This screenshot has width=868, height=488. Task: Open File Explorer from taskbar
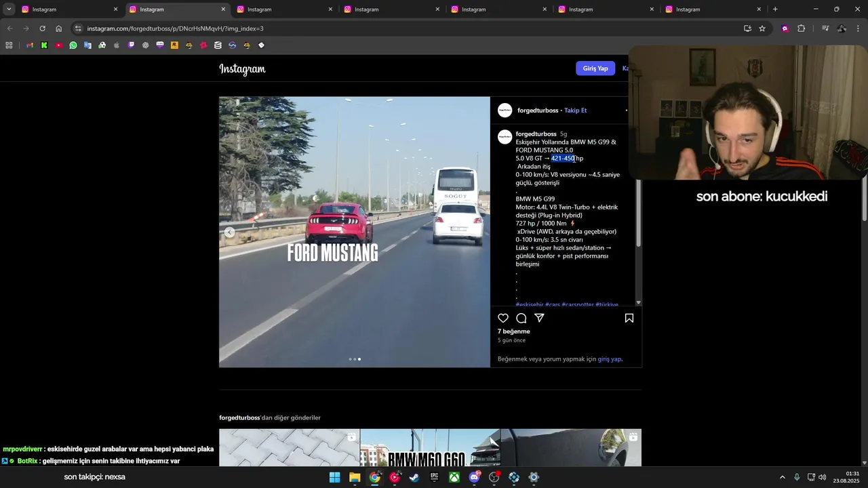click(355, 477)
